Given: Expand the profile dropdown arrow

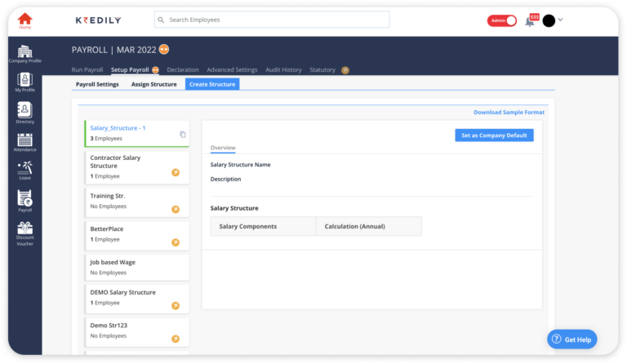Looking at the screenshot, I should 561,20.
